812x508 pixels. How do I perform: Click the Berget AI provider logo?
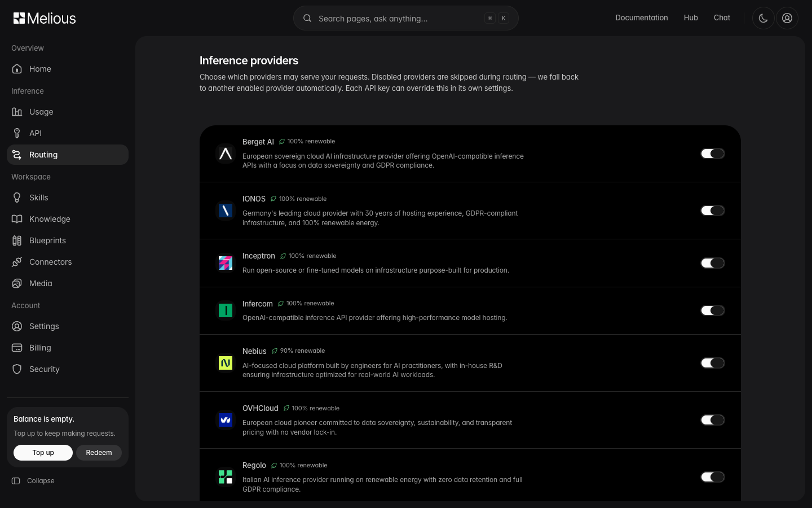tap(226, 154)
